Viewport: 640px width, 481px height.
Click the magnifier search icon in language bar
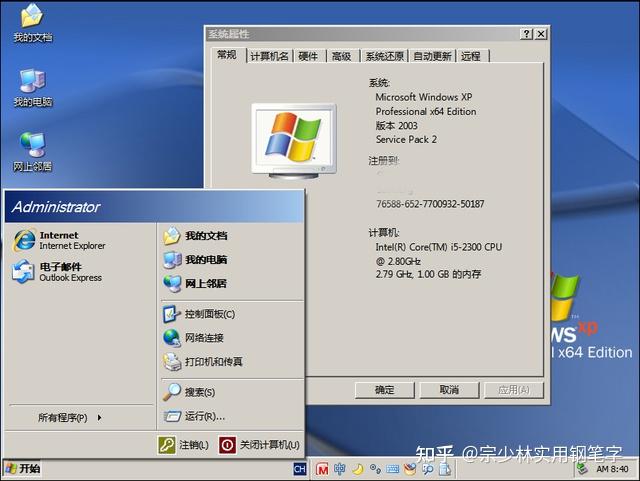tap(428, 470)
